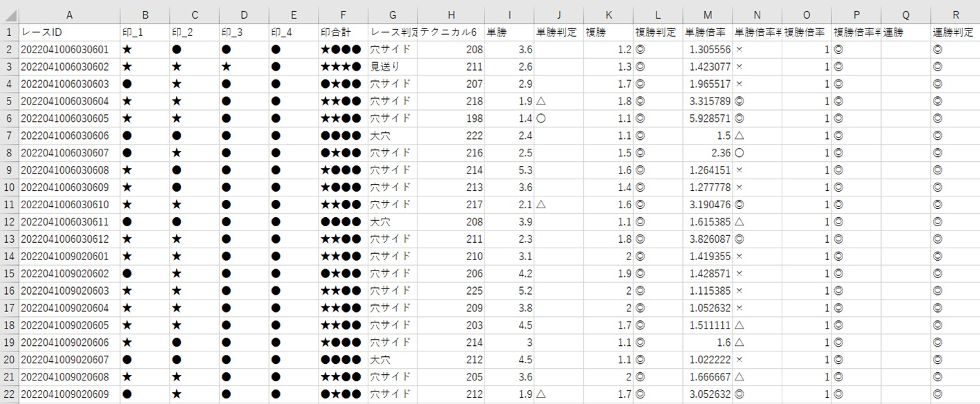Select column M header
Viewport: 980px width, 404px height.
708,15
